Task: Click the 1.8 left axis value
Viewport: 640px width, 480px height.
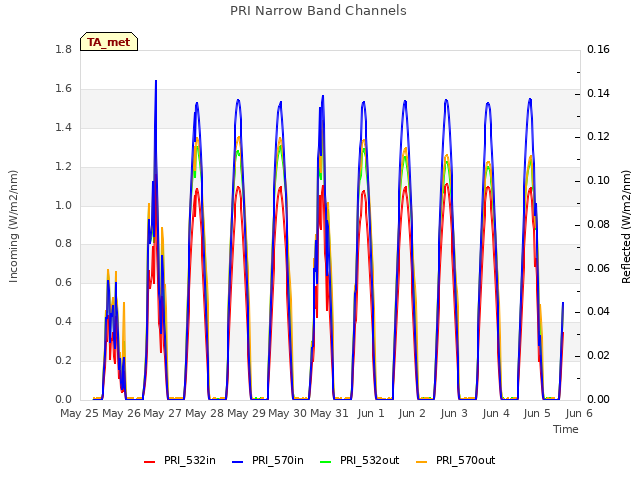Action: pyautogui.click(x=64, y=50)
